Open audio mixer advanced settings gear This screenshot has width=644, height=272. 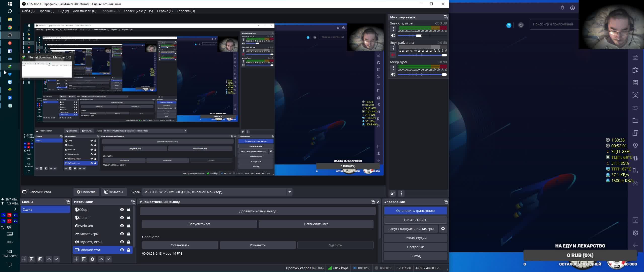click(x=392, y=193)
